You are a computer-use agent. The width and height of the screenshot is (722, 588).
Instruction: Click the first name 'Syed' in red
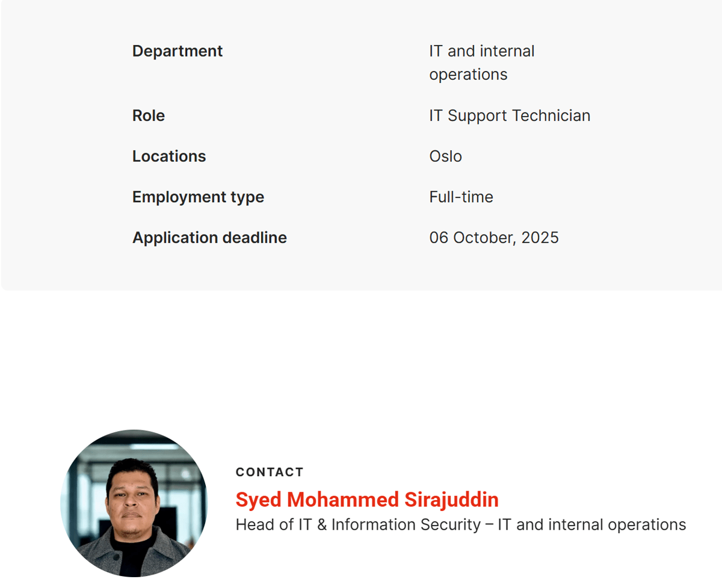259,500
